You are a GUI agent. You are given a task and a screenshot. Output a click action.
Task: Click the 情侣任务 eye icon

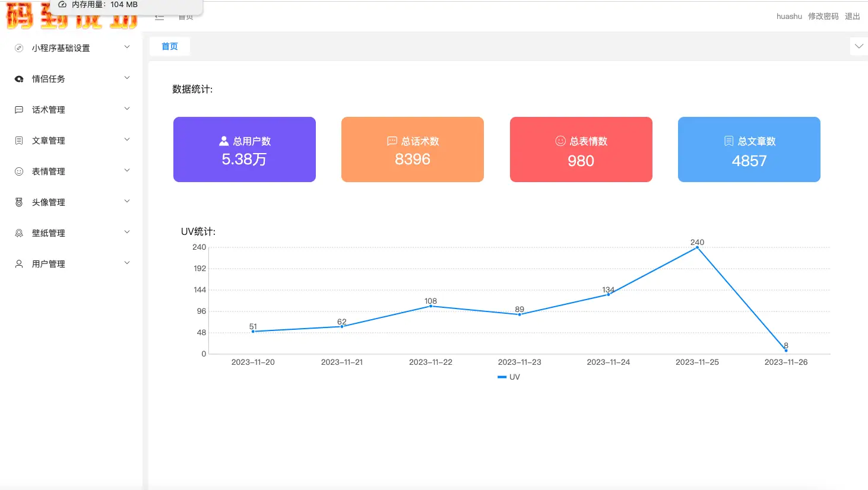coord(19,79)
